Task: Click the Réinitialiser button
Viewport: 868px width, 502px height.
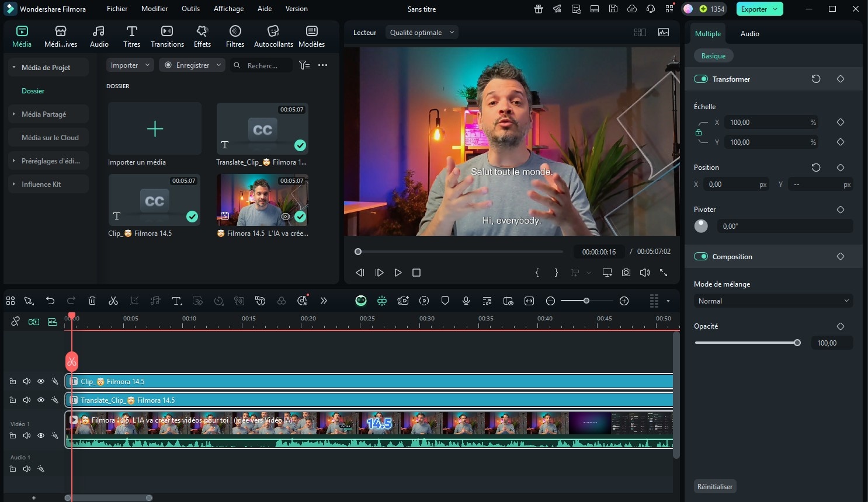Action: click(714, 486)
